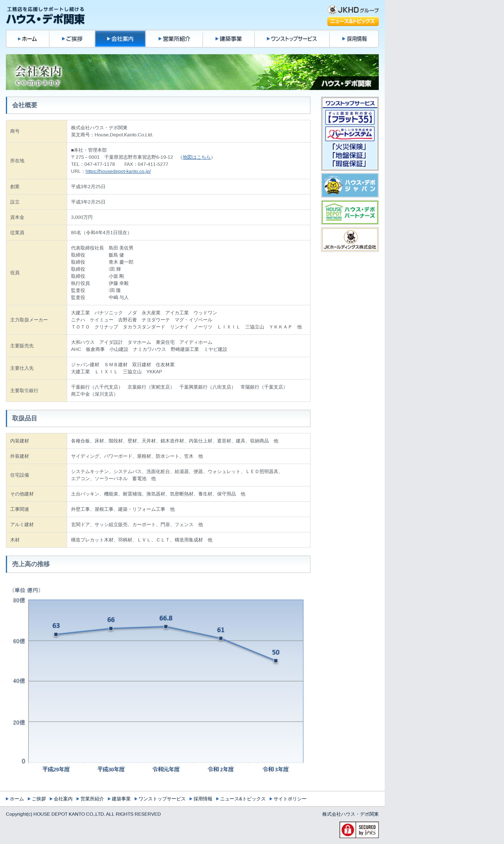Go to ホーム in top navigation
This screenshot has width=504, height=844.
point(27,39)
